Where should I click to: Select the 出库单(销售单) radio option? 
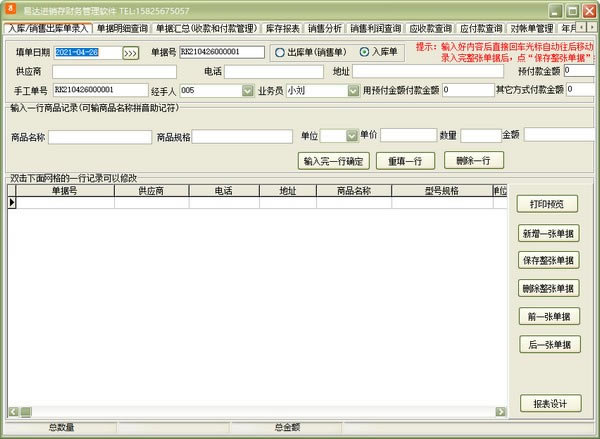279,52
